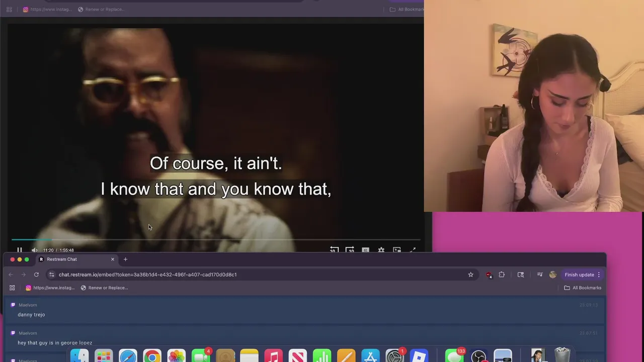
Task: Open Google Chrome from the Dock
Action: pos(152,356)
